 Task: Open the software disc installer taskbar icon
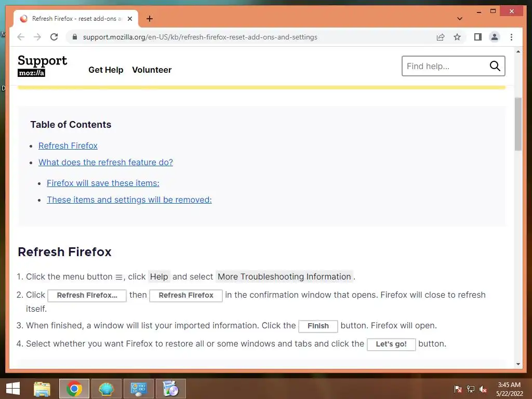point(170,389)
